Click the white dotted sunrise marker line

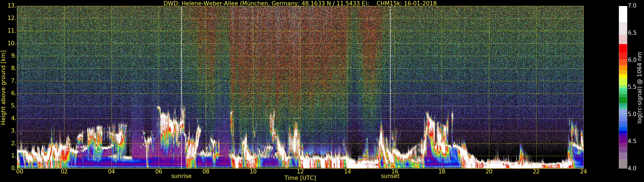(181, 87)
